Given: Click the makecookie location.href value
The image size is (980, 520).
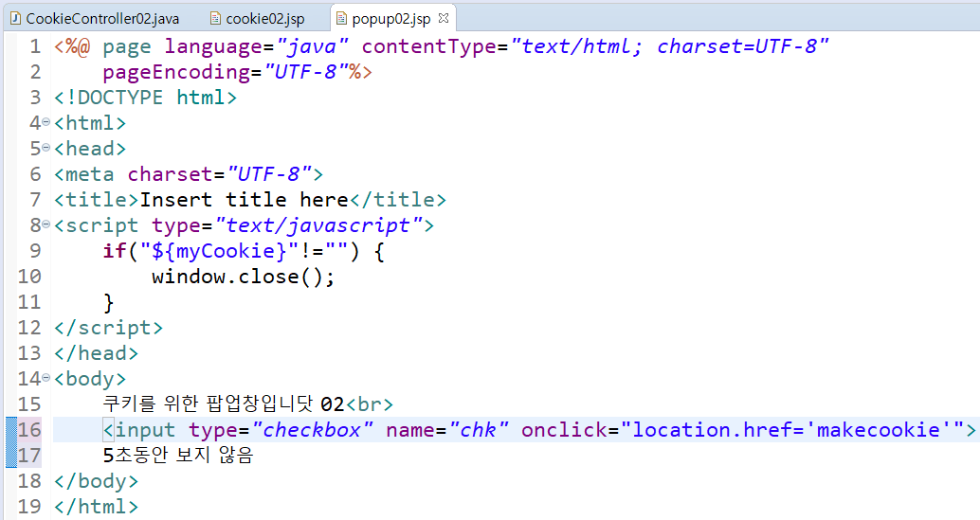Looking at the screenshot, I should pyautogui.click(x=792, y=429).
